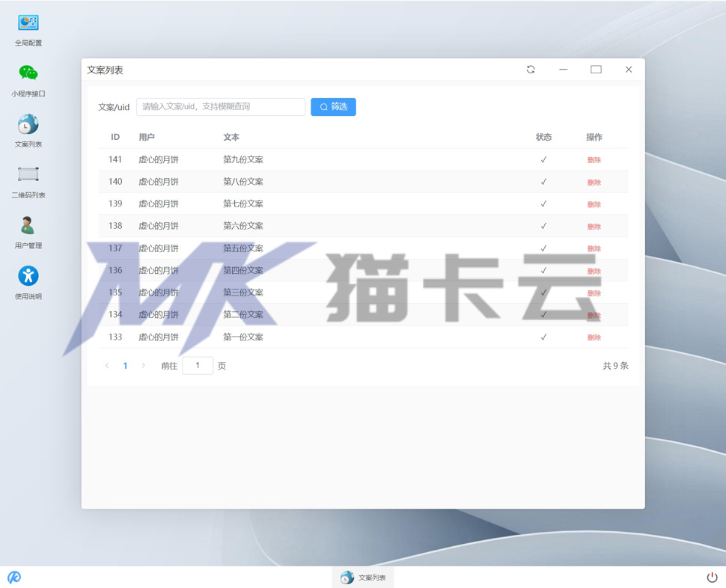
Task: Go to next page arrow
Action: tap(144, 366)
